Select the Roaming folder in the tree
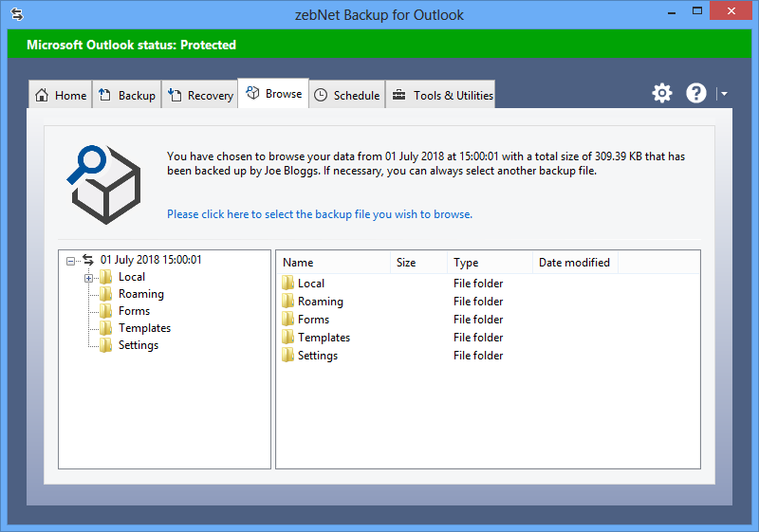This screenshot has width=759, height=532. coord(140,294)
